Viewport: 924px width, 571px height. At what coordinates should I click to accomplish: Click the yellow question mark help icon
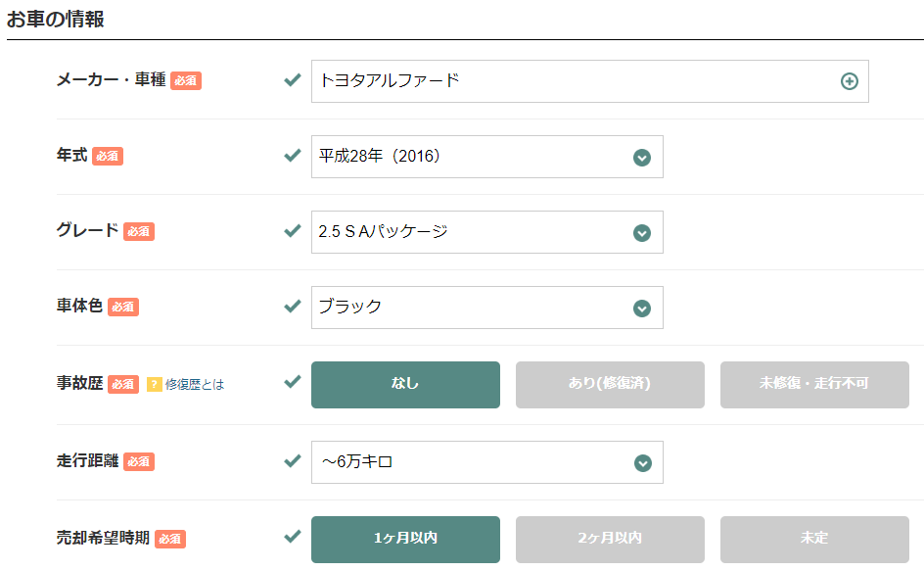pos(154,384)
